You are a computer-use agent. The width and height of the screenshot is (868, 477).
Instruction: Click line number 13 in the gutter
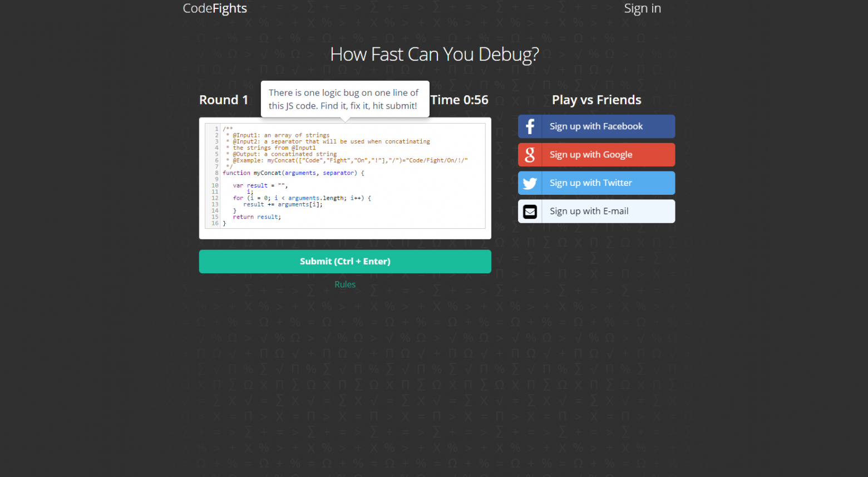pyautogui.click(x=215, y=204)
